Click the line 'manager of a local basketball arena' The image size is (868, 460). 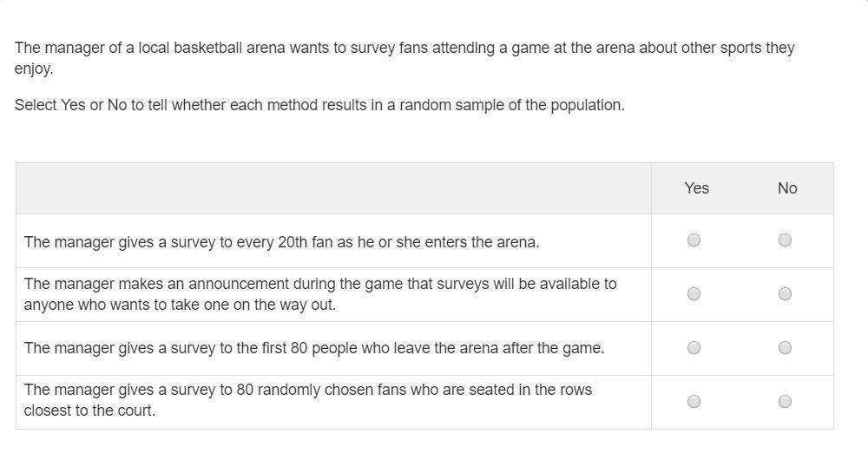click(x=404, y=48)
